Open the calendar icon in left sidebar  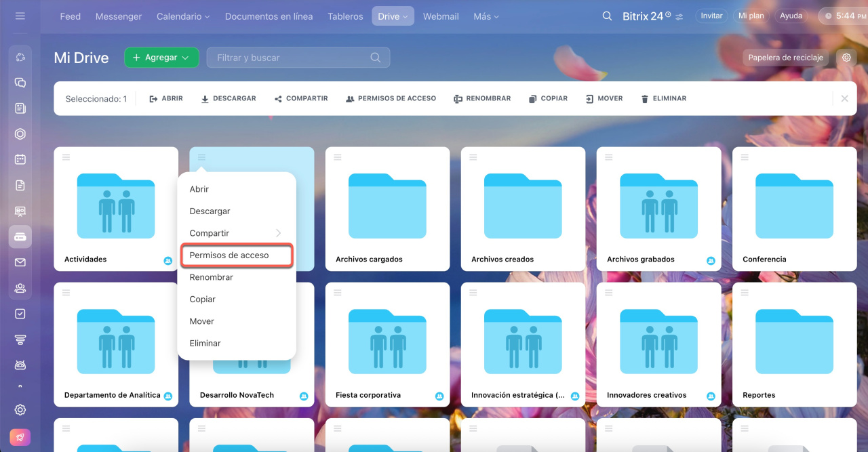point(20,160)
